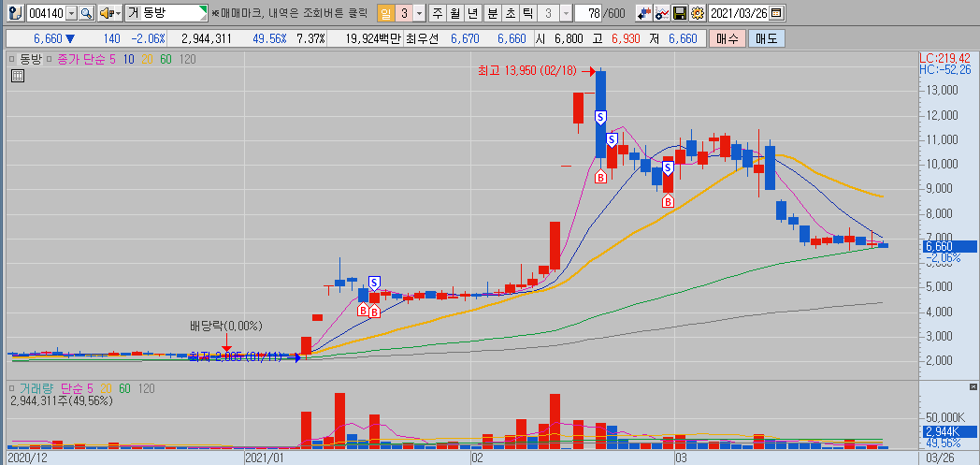This screenshot has height=465, width=980.
Task: Click the candle count field showing 78
Action: click(x=586, y=12)
